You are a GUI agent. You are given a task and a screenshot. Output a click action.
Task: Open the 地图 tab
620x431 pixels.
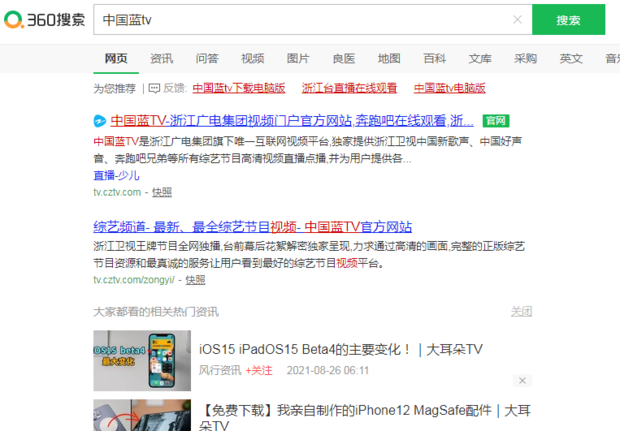tap(389, 59)
